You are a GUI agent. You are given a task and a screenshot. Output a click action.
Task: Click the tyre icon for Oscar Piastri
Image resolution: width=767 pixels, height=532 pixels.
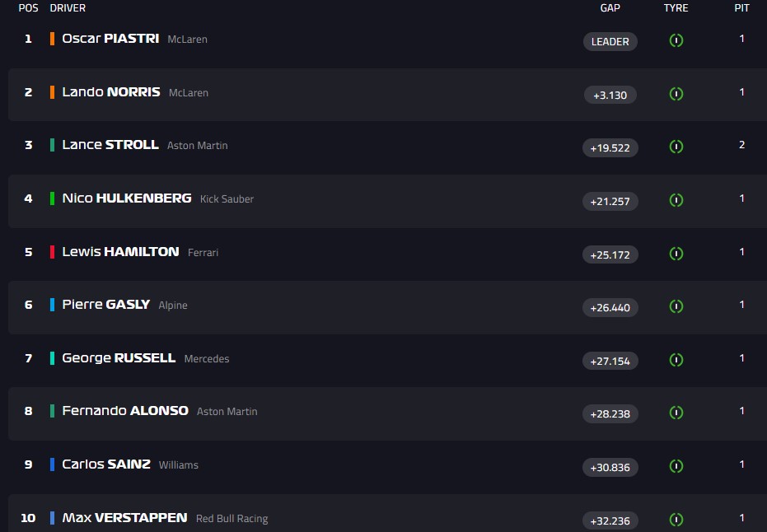click(676, 40)
